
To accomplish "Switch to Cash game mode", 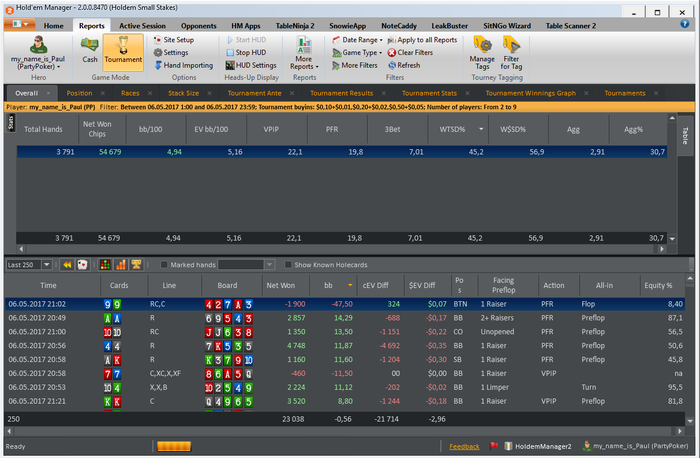I will pyautogui.click(x=89, y=50).
